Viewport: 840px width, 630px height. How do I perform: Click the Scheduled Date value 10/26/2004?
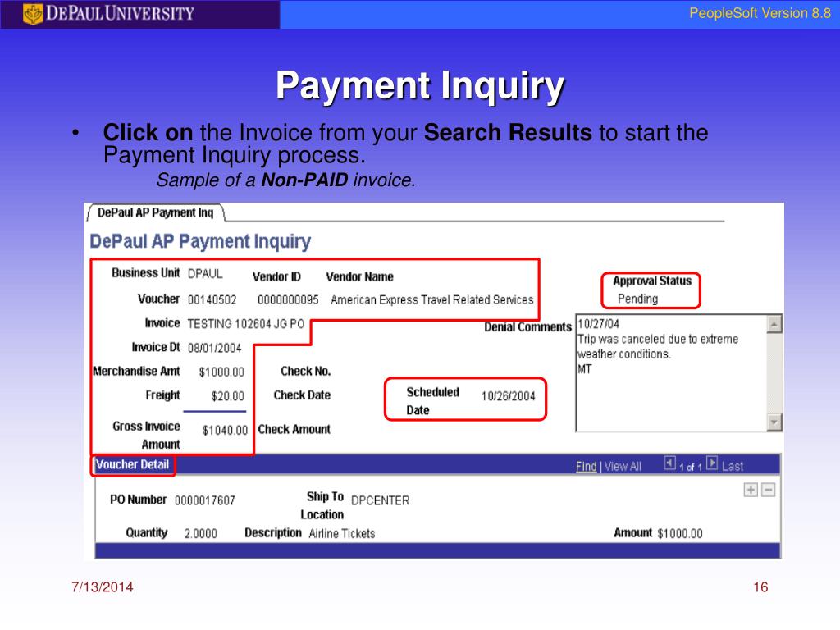(509, 398)
